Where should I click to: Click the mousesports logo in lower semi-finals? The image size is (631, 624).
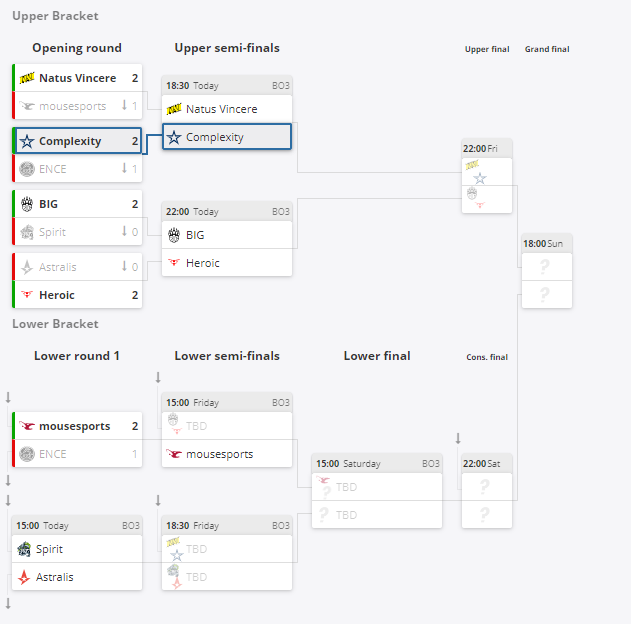pyautogui.click(x=174, y=454)
